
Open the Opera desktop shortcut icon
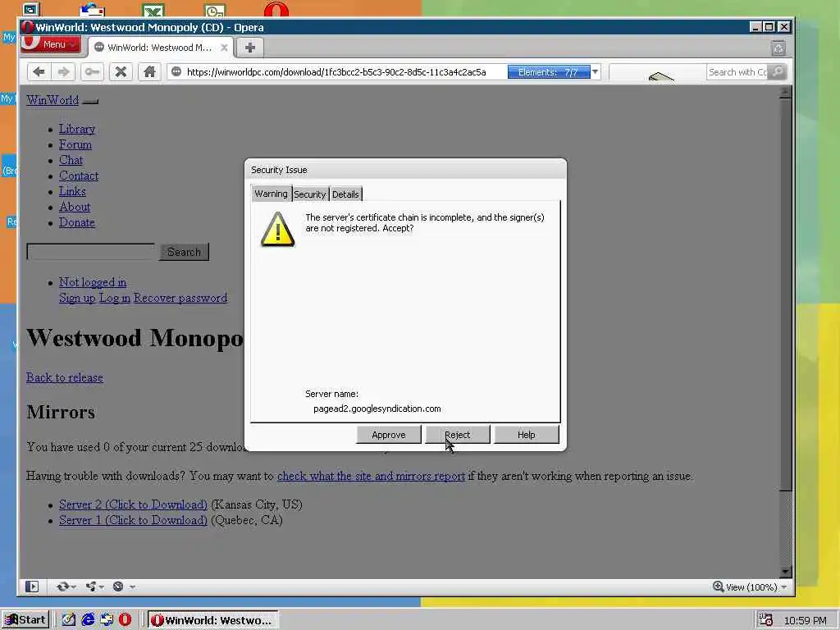tap(276, 10)
